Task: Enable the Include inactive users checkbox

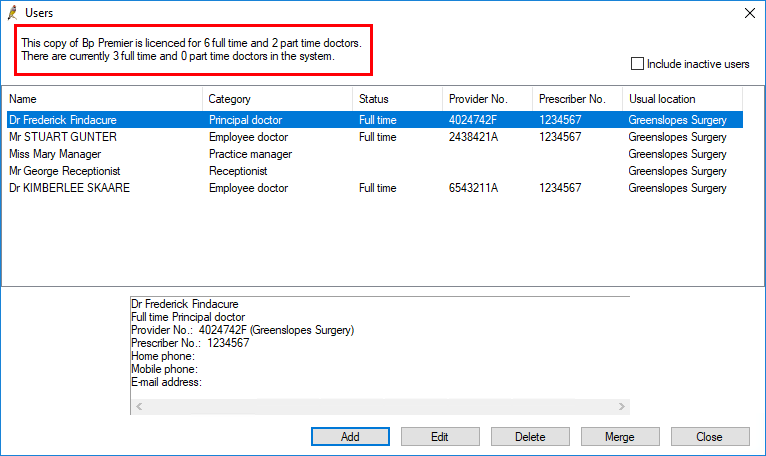Action: [x=637, y=64]
